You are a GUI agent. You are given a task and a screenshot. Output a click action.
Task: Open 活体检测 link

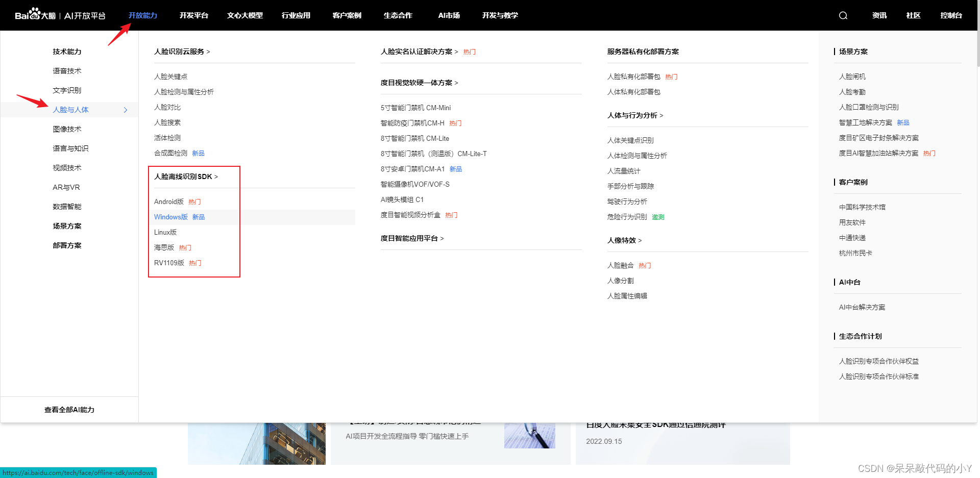click(x=167, y=138)
